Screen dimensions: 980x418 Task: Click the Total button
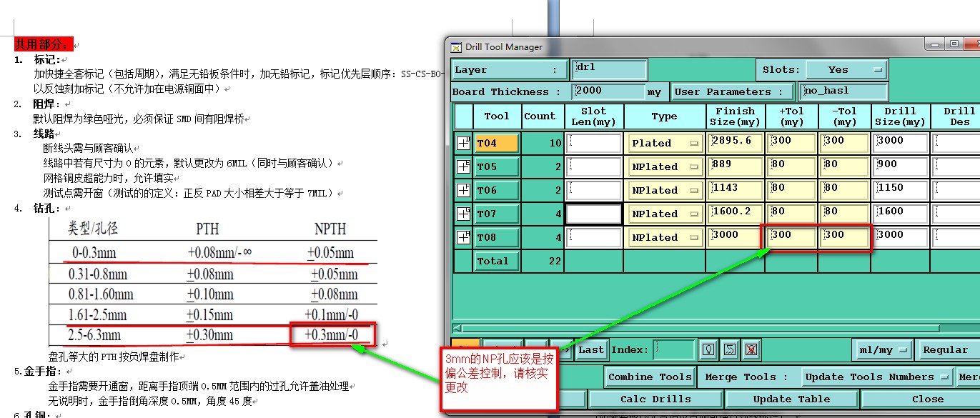point(496,261)
